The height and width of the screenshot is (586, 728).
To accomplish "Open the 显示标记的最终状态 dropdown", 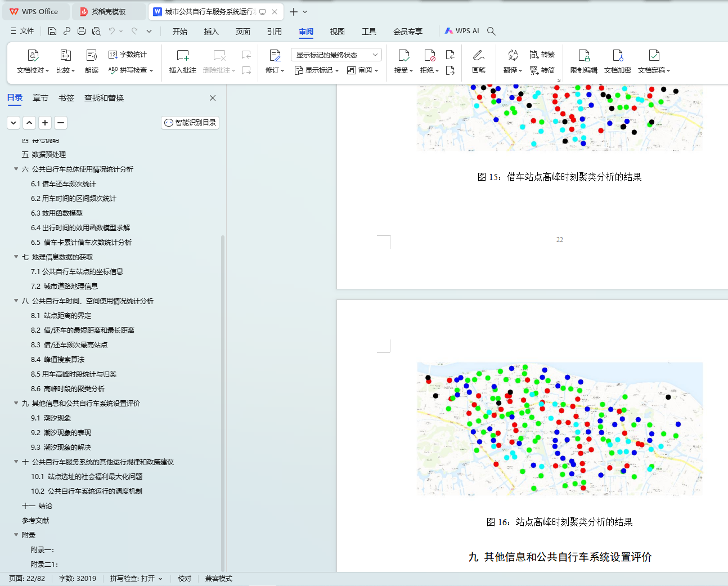I will pos(336,55).
